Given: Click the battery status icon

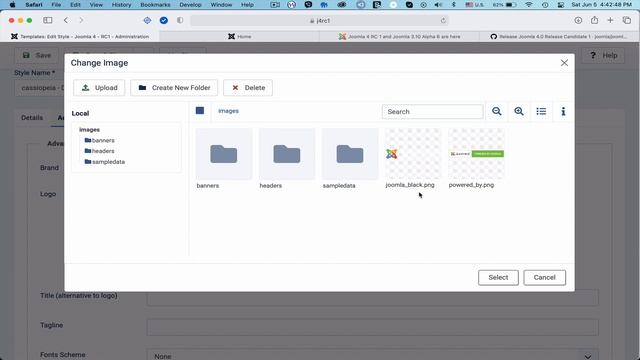Looking at the screenshot, I should click(x=511, y=4).
